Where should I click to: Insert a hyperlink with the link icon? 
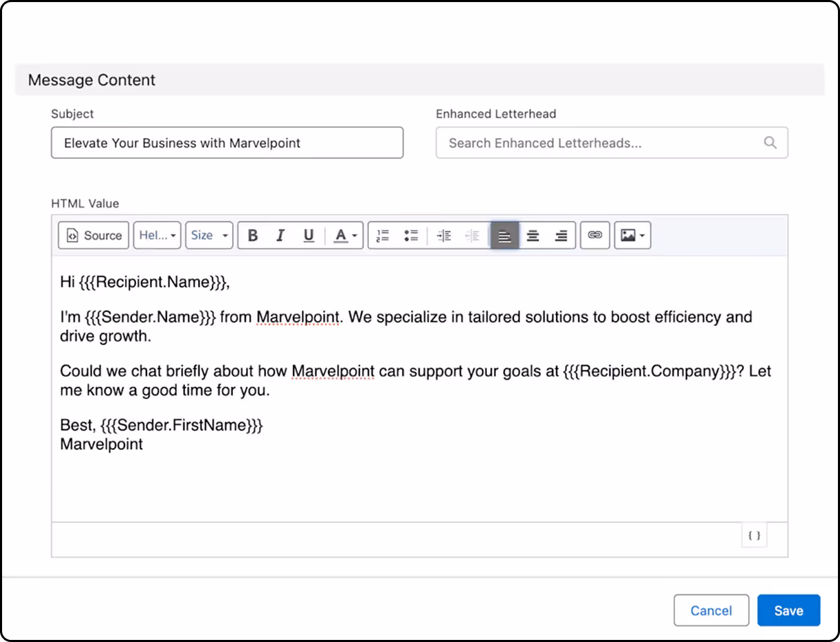pyautogui.click(x=595, y=235)
